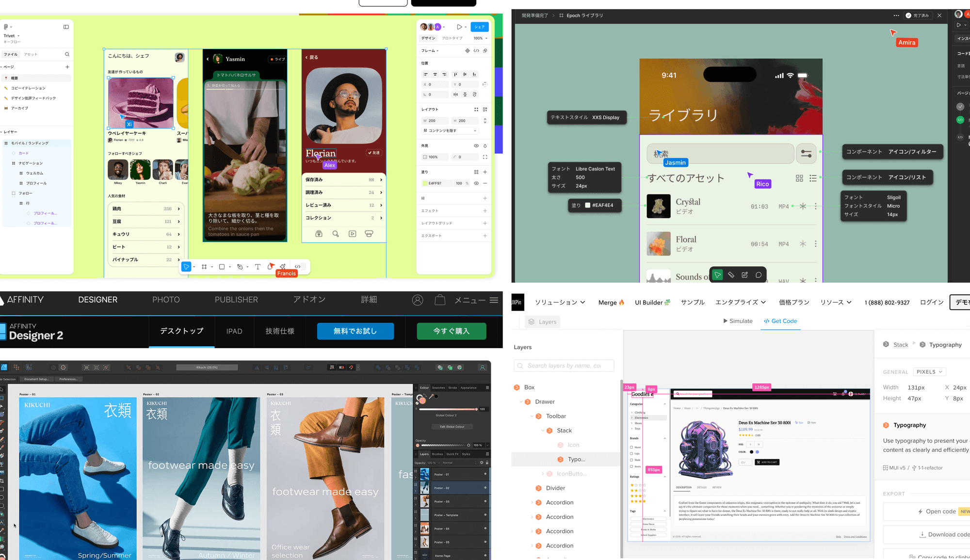
Task: Toggle visibility of モバイル/ランディング layer
Action: 66,143
